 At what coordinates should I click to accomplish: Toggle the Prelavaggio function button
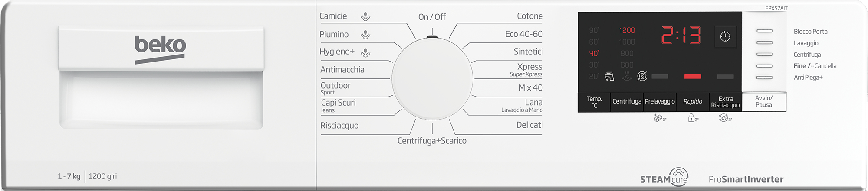click(x=660, y=101)
